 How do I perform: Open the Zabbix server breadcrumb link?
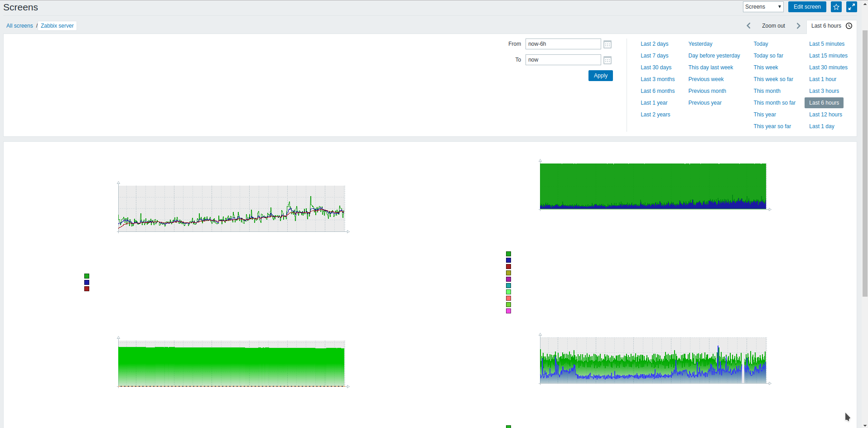click(57, 26)
